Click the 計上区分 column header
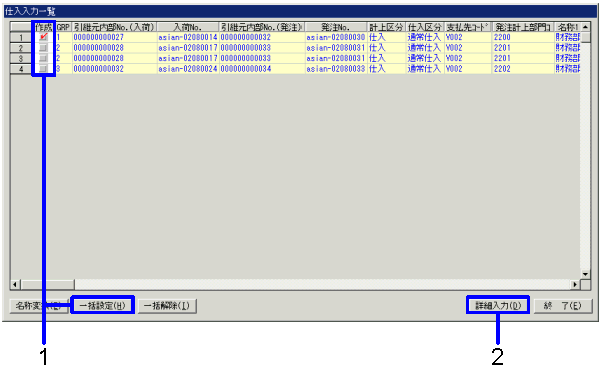 click(386, 27)
